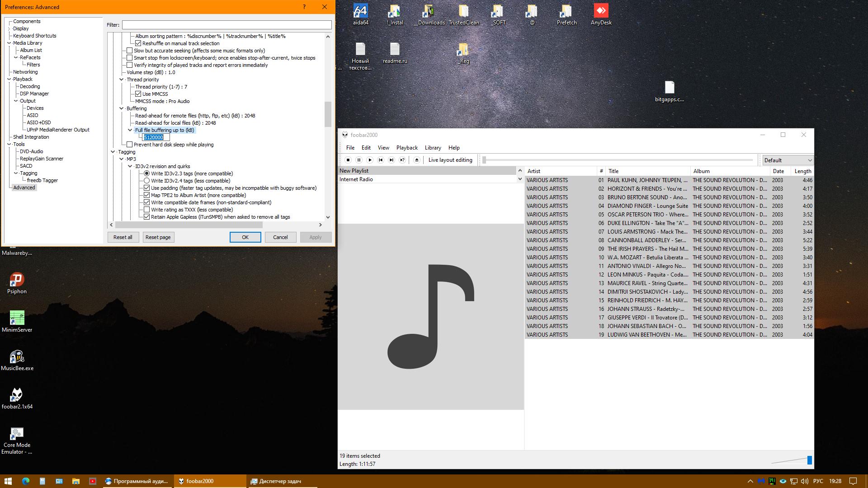Click the Filter input field
Viewport: 868px width, 488px height.
pos(226,25)
